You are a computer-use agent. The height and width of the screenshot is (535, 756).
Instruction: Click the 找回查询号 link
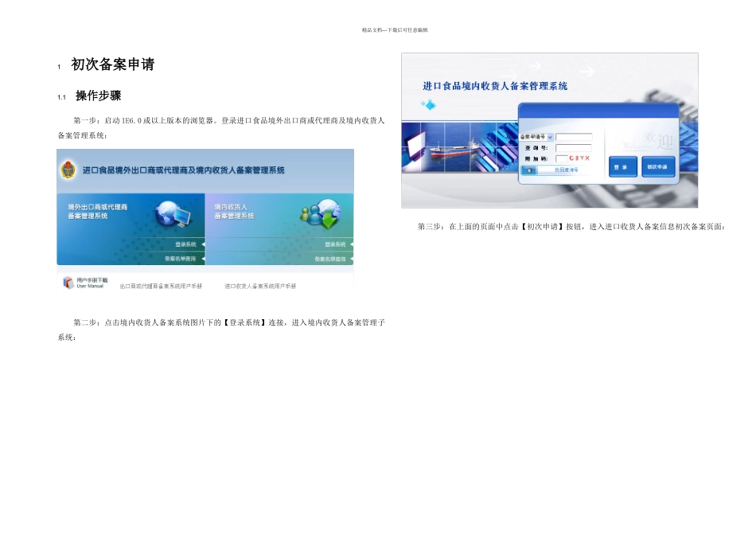pyautogui.click(x=566, y=170)
